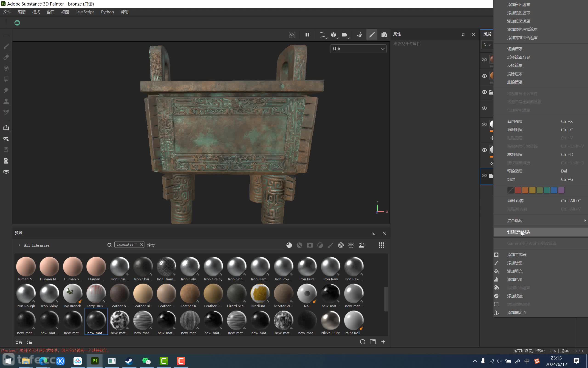Open Steam from the taskbar
Screen dimensions: 588x368
(129, 361)
